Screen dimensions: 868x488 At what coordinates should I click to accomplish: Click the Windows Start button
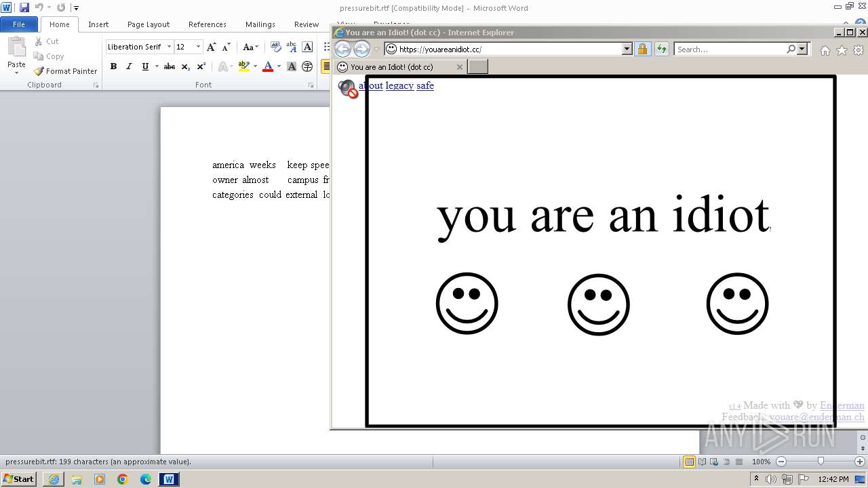click(x=19, y=479)
